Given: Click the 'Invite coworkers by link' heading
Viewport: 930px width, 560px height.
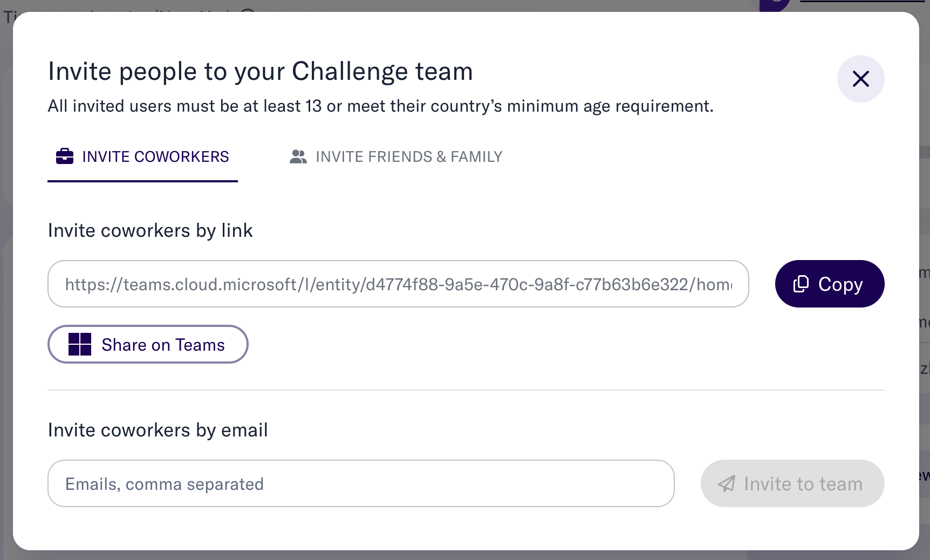Looking at the screenshot, I should 150,230.
